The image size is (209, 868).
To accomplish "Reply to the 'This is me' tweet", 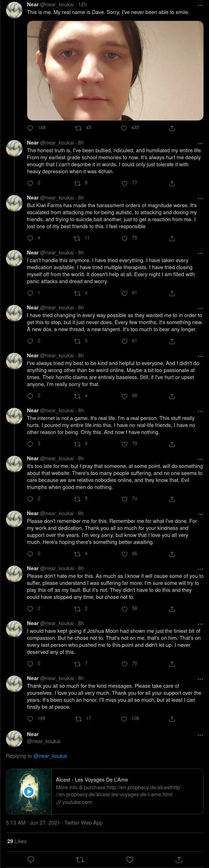I will coord(30,128).
